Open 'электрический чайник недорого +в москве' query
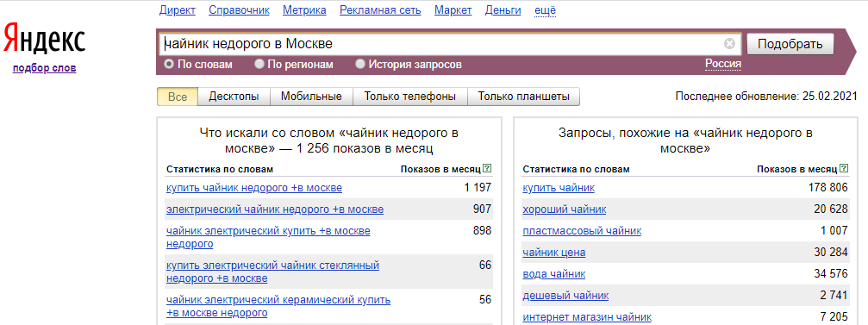The image size is (868, 325). [275, 209]
